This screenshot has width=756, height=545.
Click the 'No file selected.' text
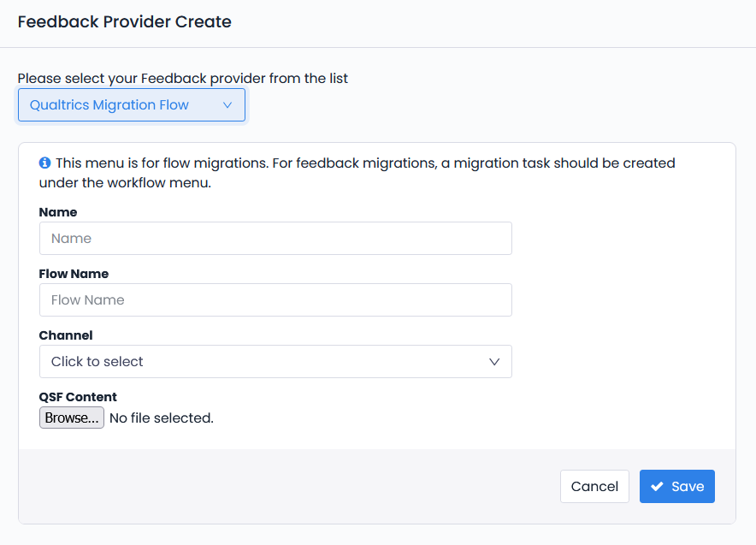coord(162,418)
